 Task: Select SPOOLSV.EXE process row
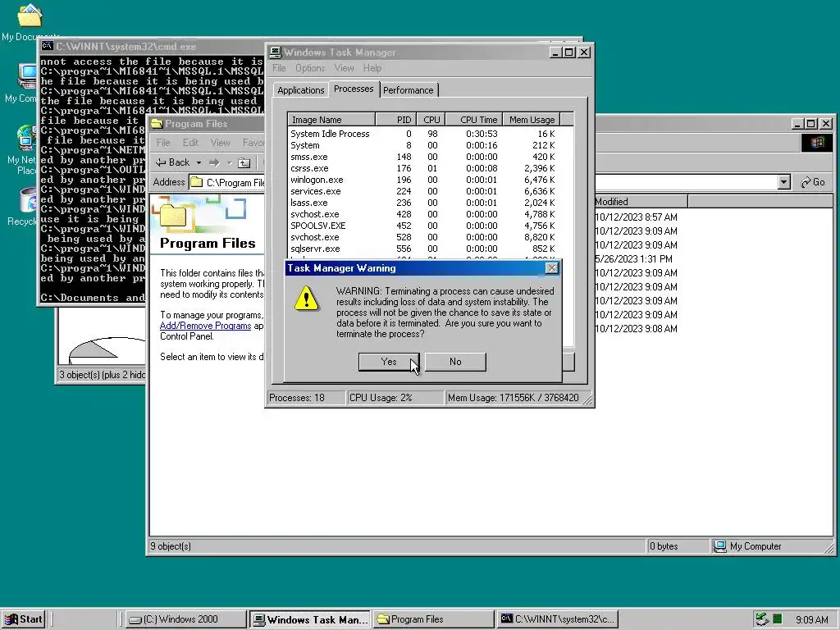click(x=423, y=226)
